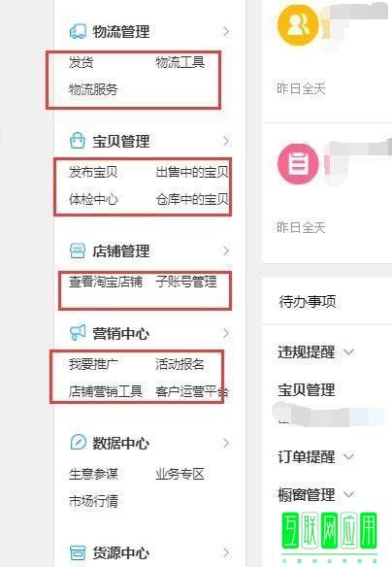Image resolution: width=392 pixels, height=567 pixels.
Task: Select 生意参谋 under data center
Action: [x=93, y=474]
